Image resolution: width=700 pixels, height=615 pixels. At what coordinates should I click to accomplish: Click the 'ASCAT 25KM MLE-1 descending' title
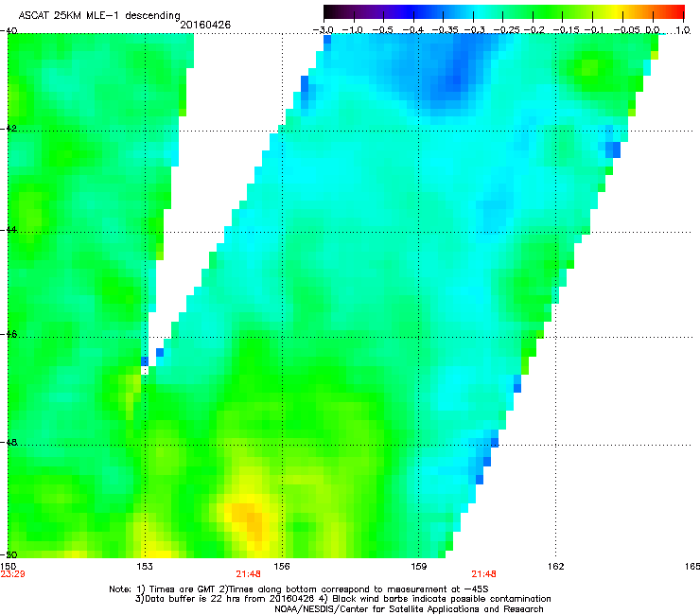coord(99,15)
